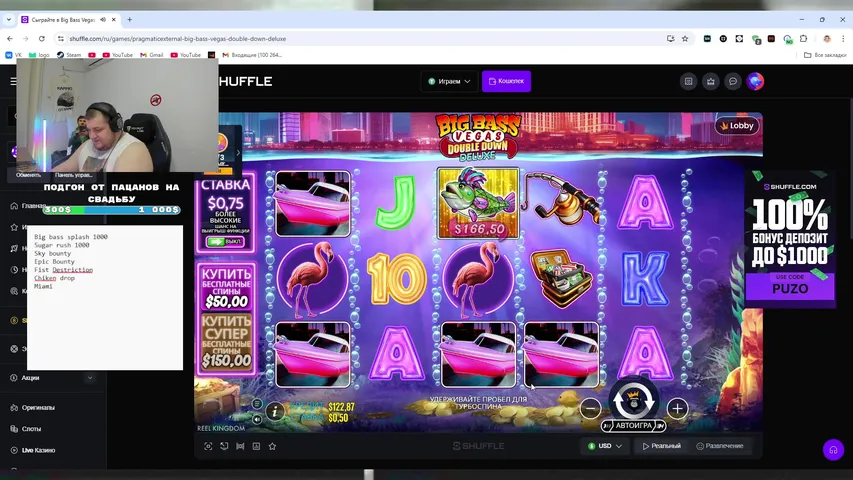Open the Все закладки folder
Image resolution: width=853 pixels, height=480 pixels.
[825, 55]
